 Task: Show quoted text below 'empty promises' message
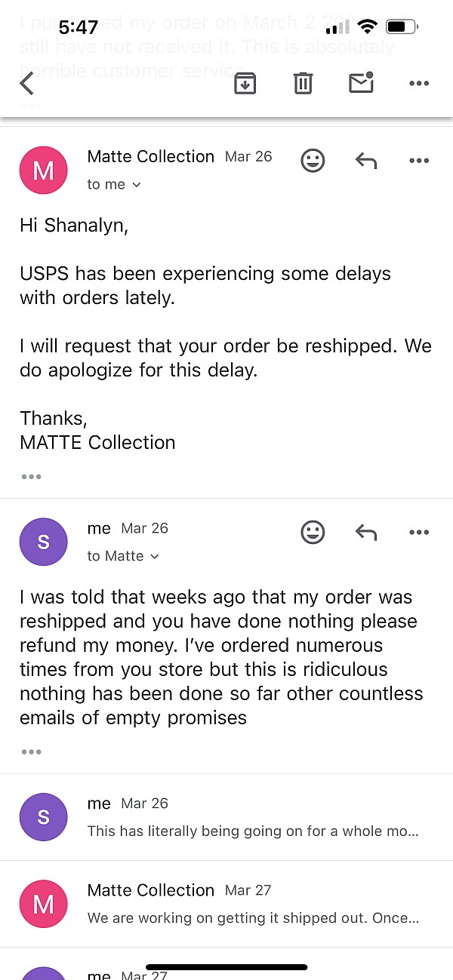pos(32,752)
